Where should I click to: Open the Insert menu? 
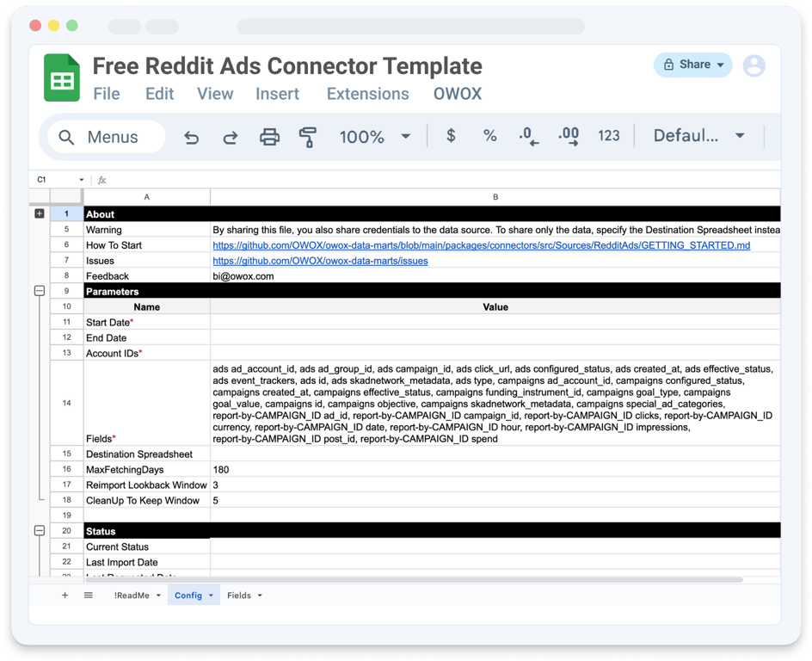[277, 94]
